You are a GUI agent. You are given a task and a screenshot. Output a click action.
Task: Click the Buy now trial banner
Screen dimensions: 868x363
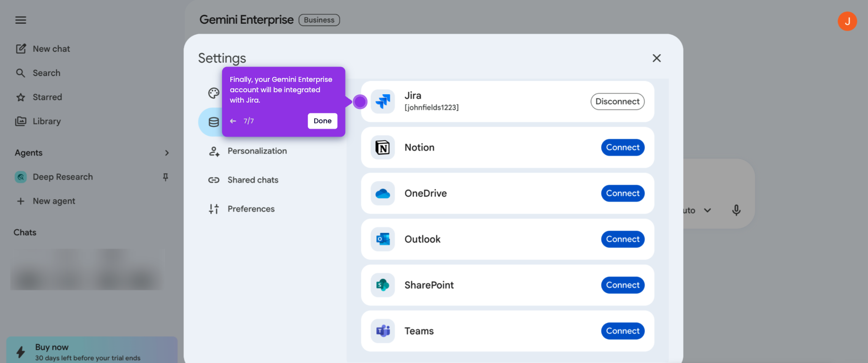(92, 350)
